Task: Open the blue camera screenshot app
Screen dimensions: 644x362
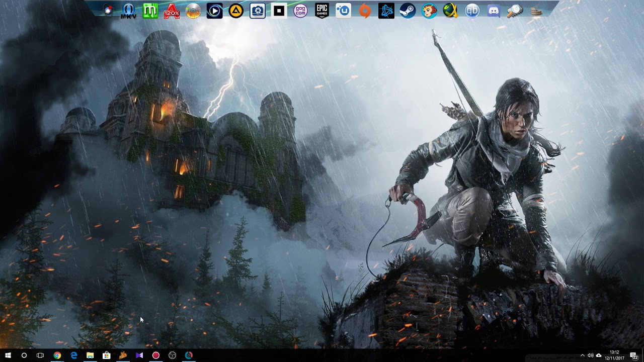Action: [258, 11]
